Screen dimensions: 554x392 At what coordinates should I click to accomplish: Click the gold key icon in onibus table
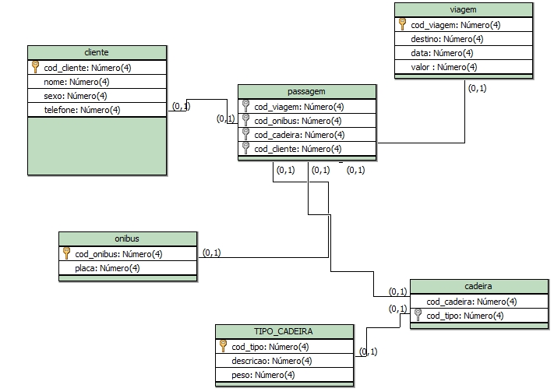pyautogui.click(x=67, y=253)
